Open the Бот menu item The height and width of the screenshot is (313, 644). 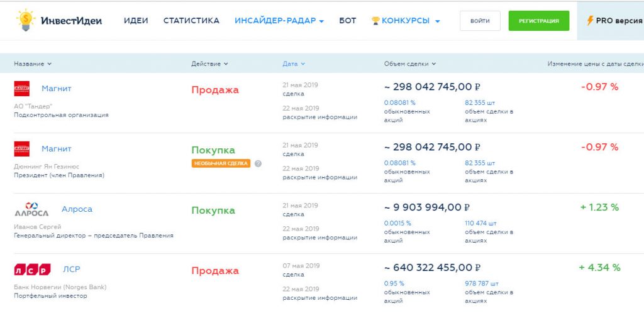tap(347, 21)
